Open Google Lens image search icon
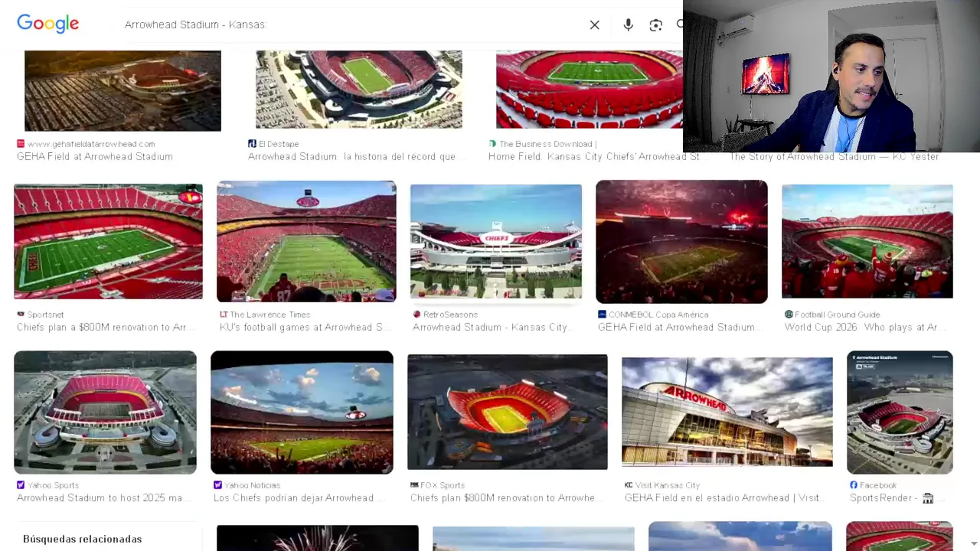The height and width of the screenshot is (551, 980). coord(655,24)
